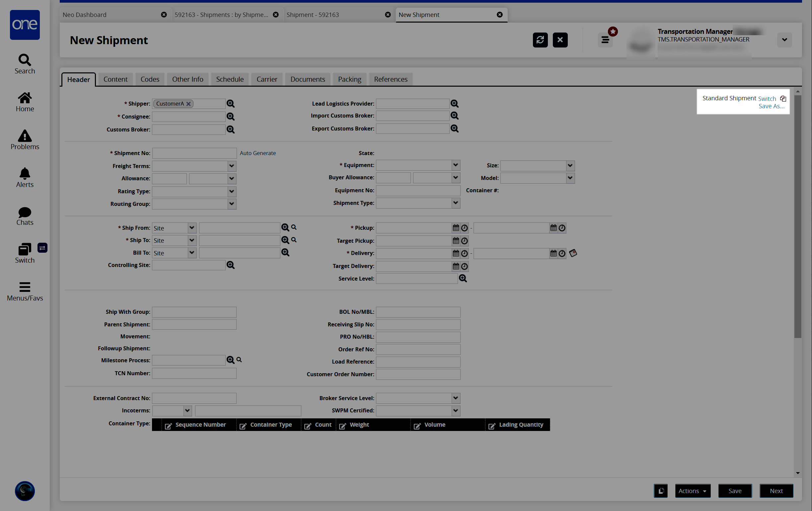Click the Delivery calendar date picker icon
812x511 pixels.
pos(456,253)
